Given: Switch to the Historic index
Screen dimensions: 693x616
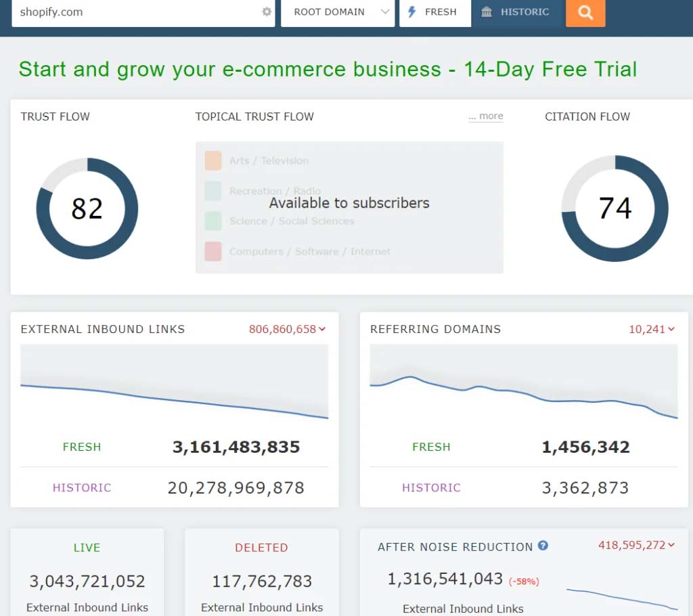Looking at the screenshot, I should [x=517, y=12].
